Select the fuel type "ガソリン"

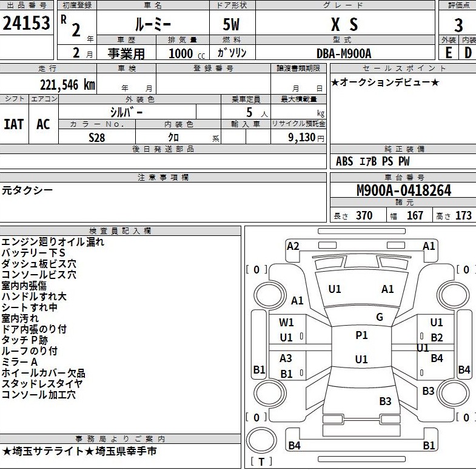coord(232,53)
